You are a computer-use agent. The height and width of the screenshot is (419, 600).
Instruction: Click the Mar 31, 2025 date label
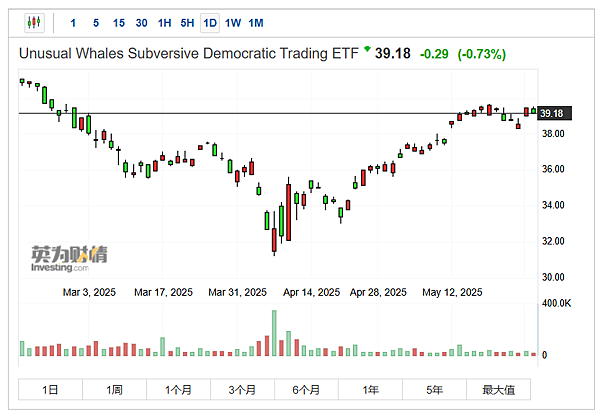pyautogui.click(x=237, y=292)
